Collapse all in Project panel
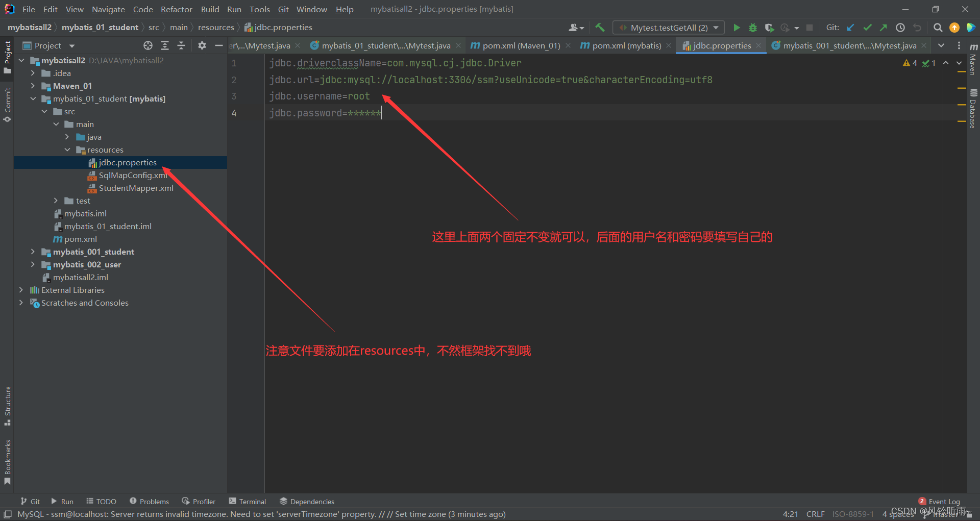 pos(181,45)
